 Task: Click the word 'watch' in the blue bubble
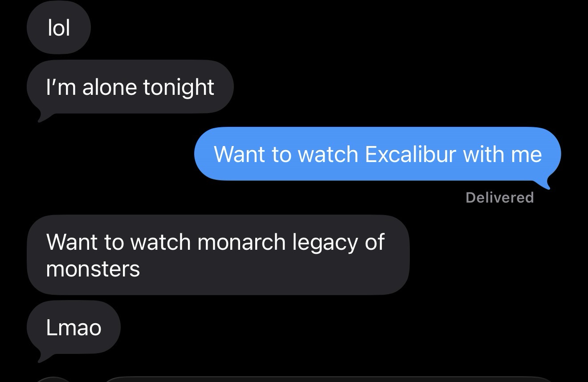click(328, 154)
